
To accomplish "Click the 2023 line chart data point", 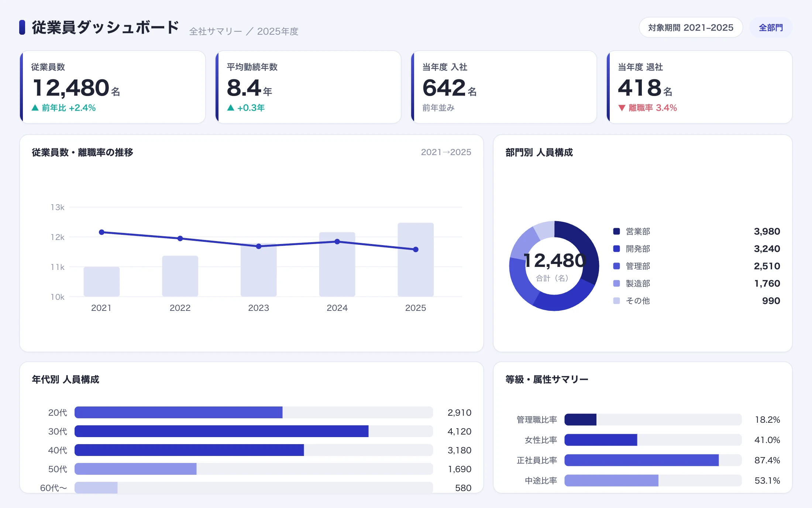I will point(259,246).
